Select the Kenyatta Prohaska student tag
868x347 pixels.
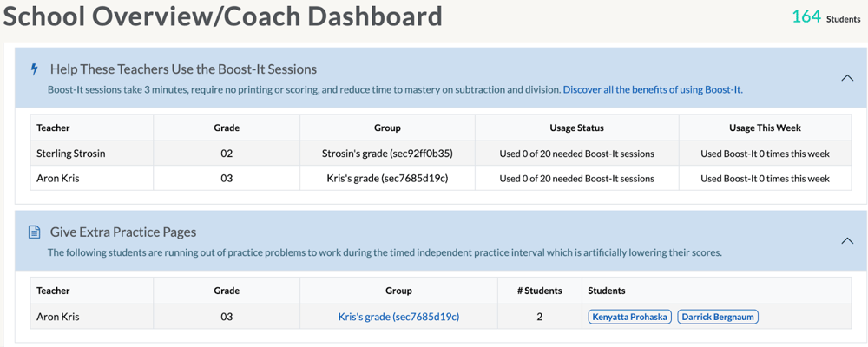629,317
